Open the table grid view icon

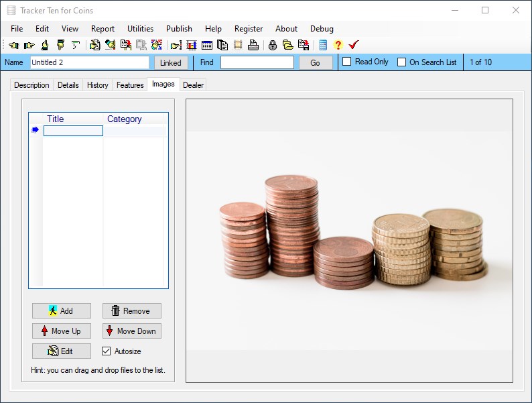(207, 45)
